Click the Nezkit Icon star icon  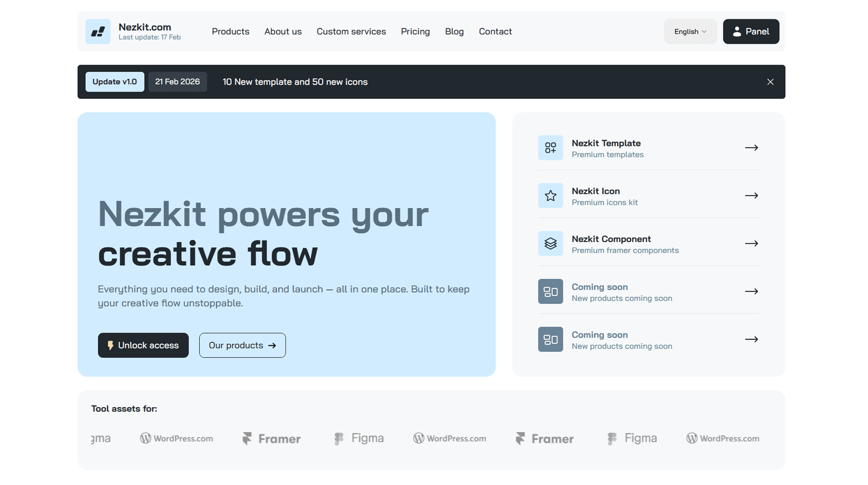pos(550,195)
